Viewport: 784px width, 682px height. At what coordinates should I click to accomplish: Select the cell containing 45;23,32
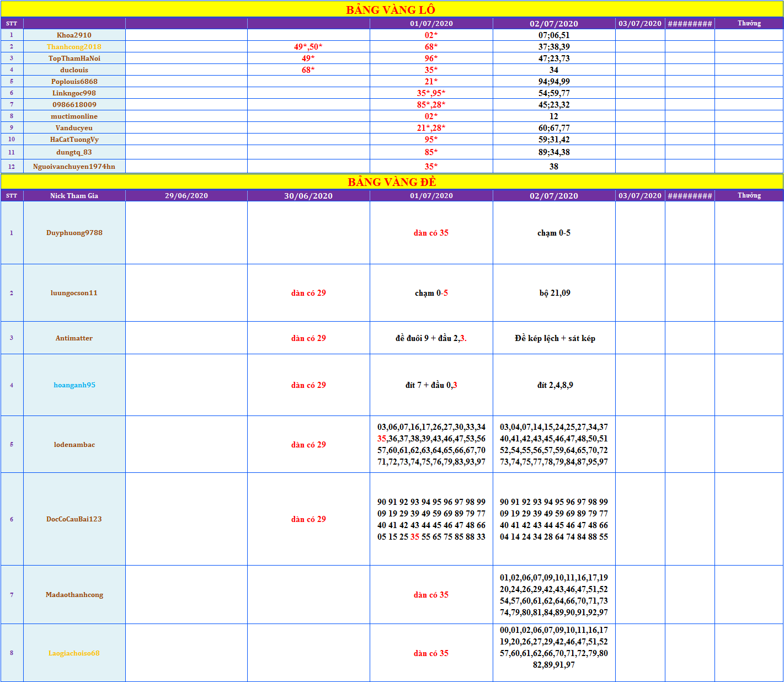554,104
